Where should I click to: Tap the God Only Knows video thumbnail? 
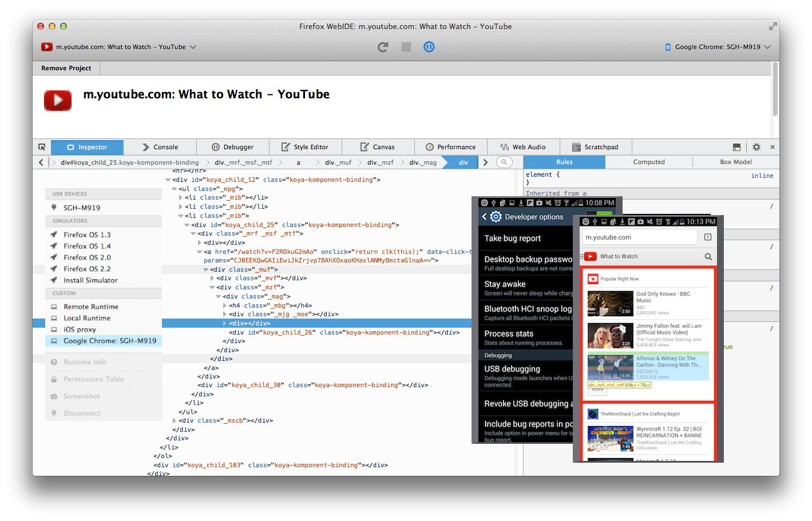click(611, 304)
